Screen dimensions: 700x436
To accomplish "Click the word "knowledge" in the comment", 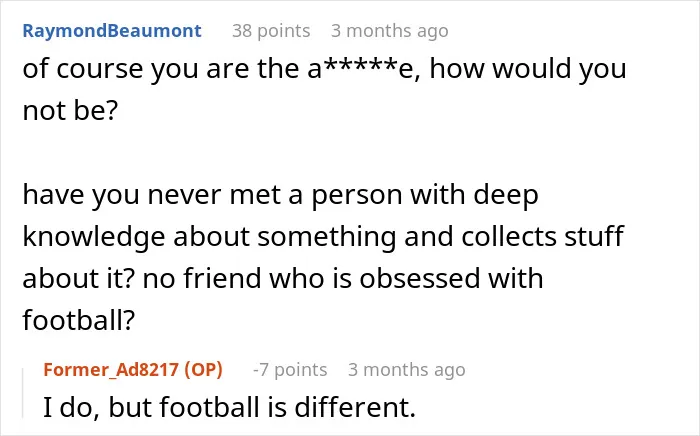I will point(94,237).
